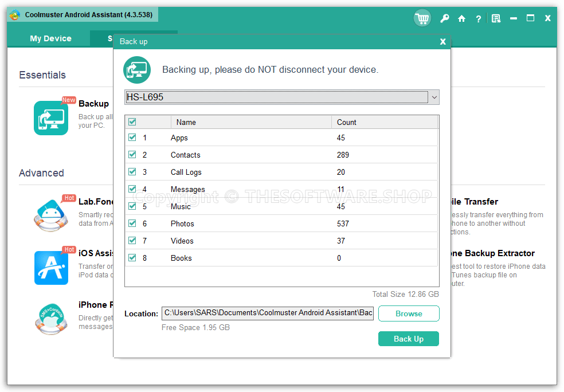Minimize the Coolmuster main window

pyautogui.click(x=514, y=18)
